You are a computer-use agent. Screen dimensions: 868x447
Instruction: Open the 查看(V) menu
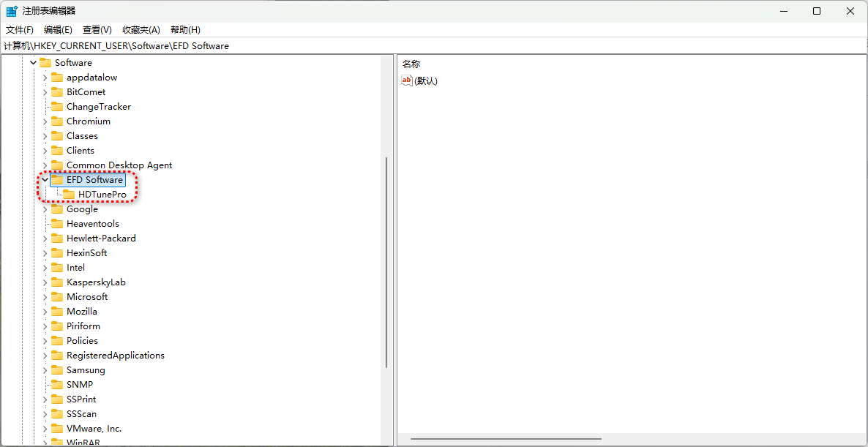97,30
